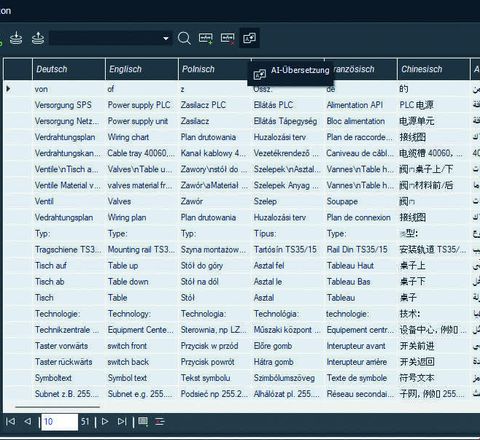This screenshot has width=480, height=440.
Task: Go to first record navigation icon
Action: click(10, 421)
